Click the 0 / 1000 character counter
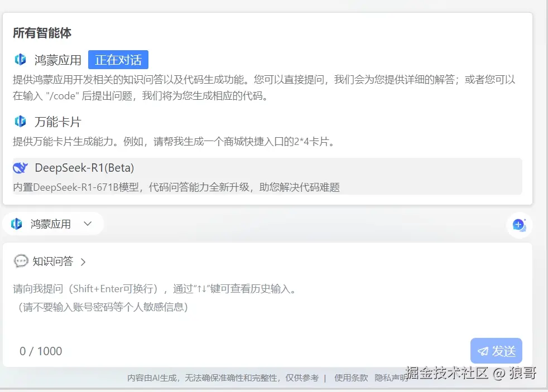Image resolution: width=548 pixels, height=392 pixels. tap(41, 351)
